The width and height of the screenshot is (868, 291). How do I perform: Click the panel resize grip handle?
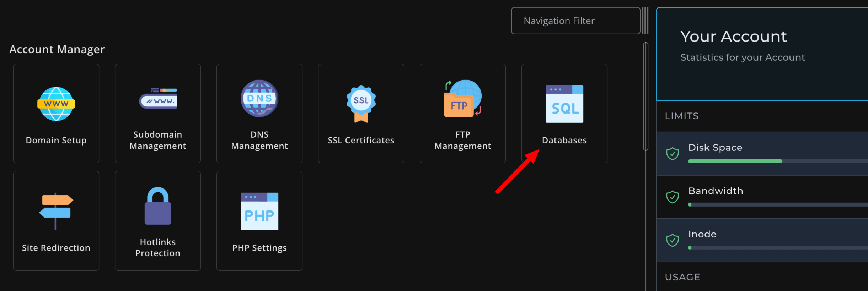point(645,21)
